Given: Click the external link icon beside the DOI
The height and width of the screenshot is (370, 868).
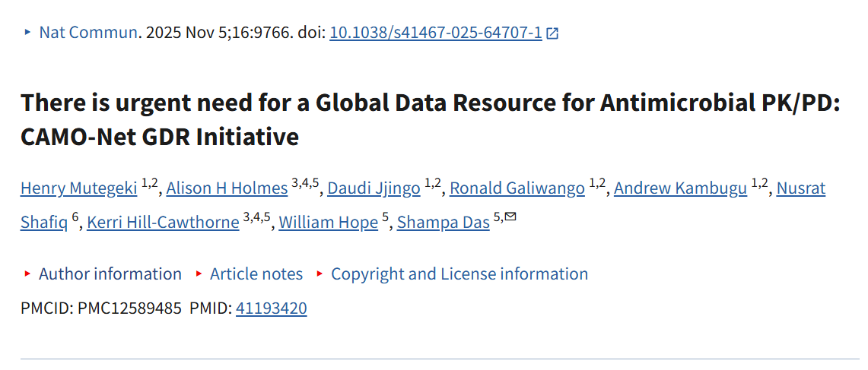Looking at the screenshot, I should [553, 33].
